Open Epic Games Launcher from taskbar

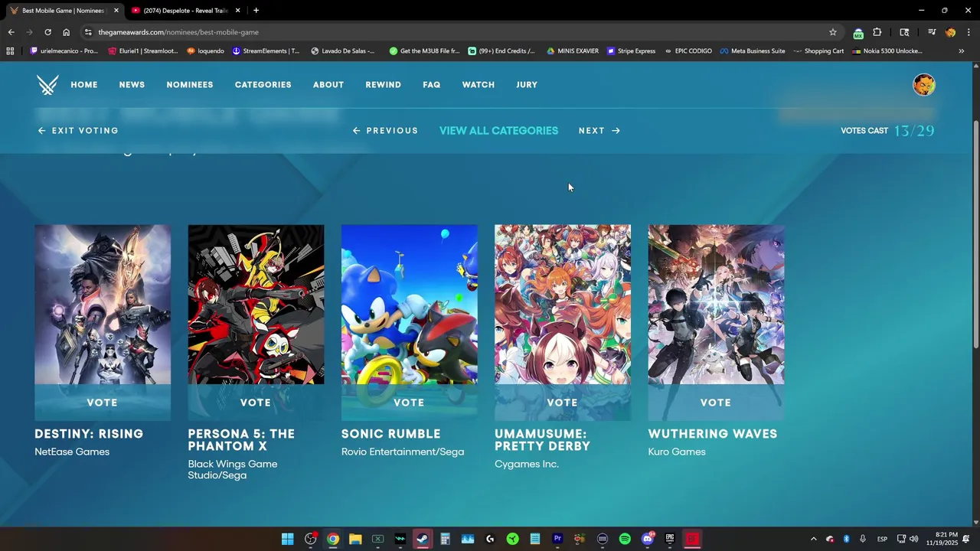coord(670,539)
